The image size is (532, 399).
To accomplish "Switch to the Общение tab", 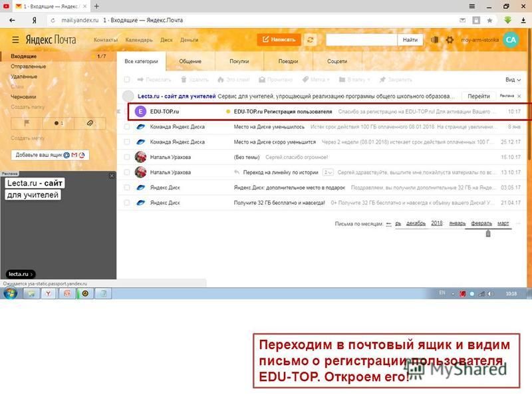I will pos(190,61).
